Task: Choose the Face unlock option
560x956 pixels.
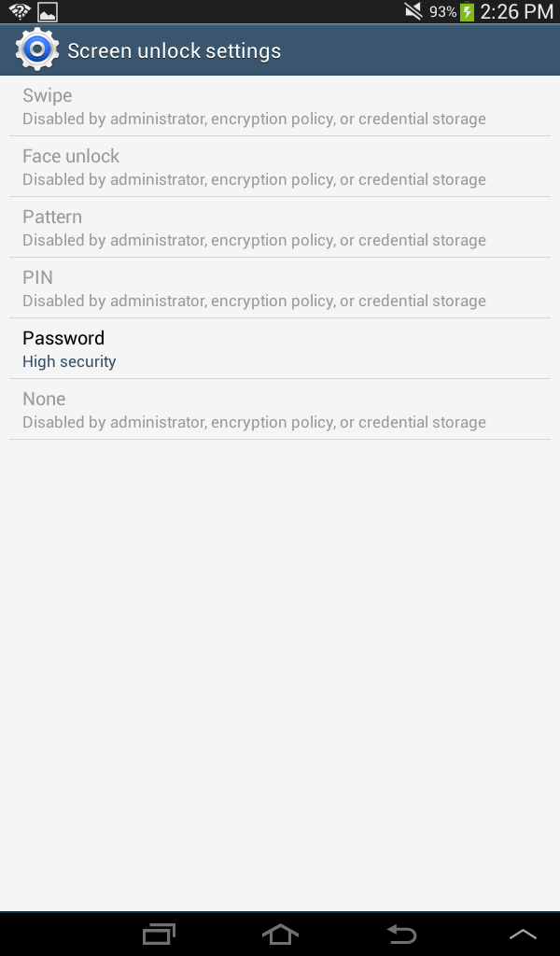Action: [280, 166]
